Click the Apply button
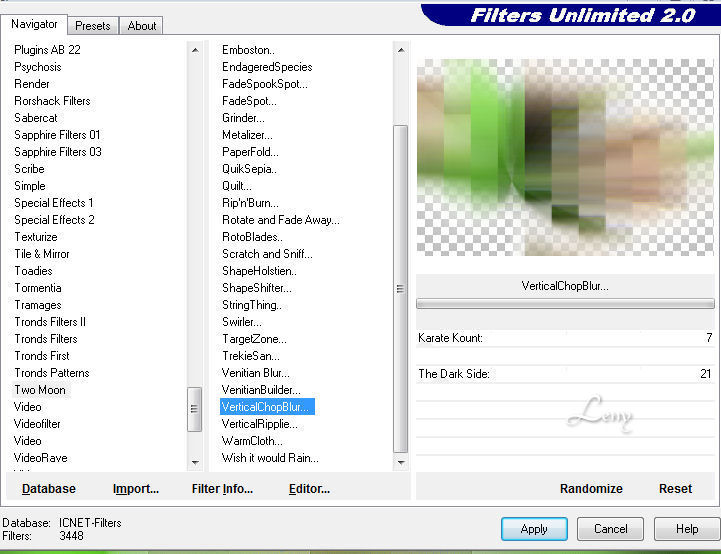The height and width of the screenshot is (554, 721). click(534, 529)
